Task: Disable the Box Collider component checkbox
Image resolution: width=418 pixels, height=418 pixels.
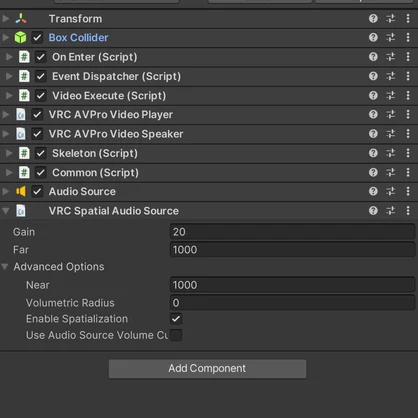Action: pos(37,37)
